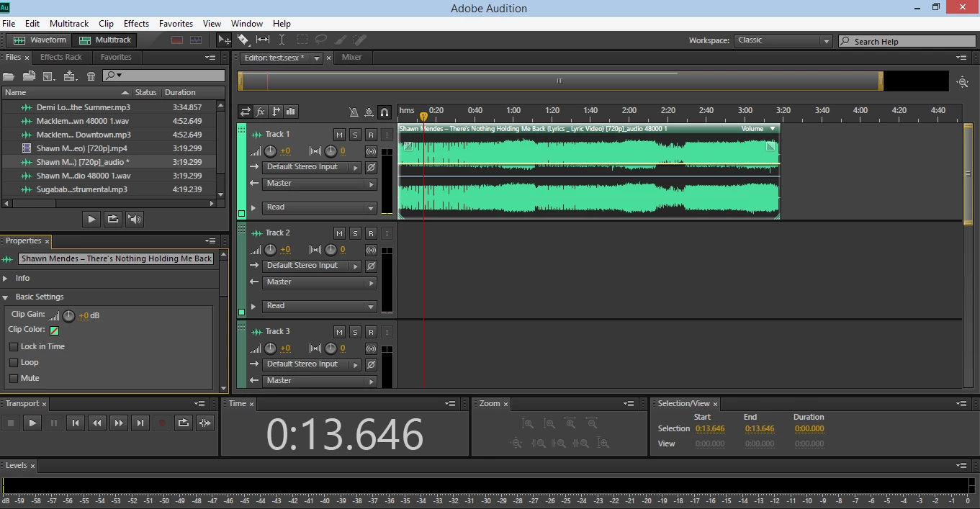Click Open File icon in Files panel
This screenshot has height=509, width=980.
[x=9, y=76]
